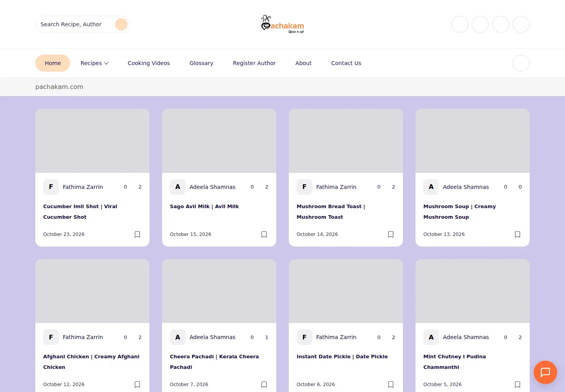Screen dimensions: 565x392
Task: Open the Cucumber Imli Shot recipe title
Action: point(80,212)
